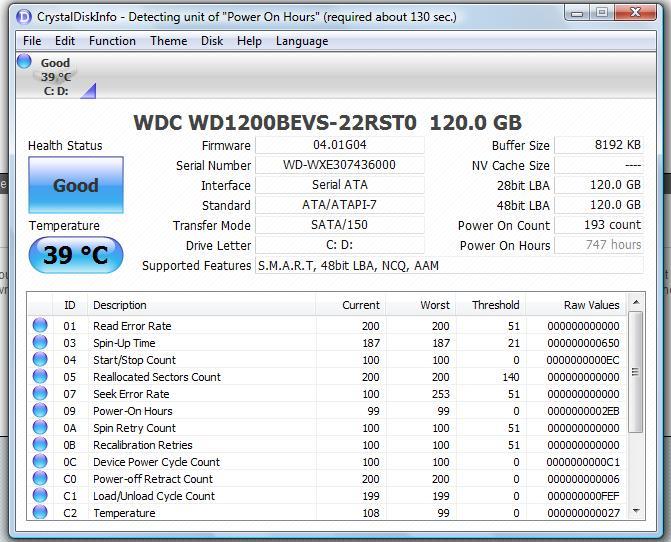Maximize the CrystalDiskInfo window

point(601,13)
